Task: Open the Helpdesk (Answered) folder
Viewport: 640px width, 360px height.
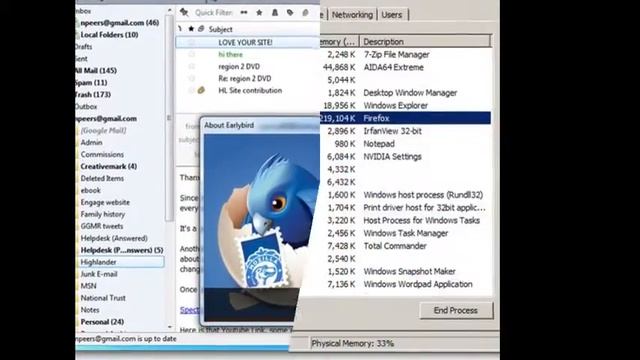Action: 114,238
